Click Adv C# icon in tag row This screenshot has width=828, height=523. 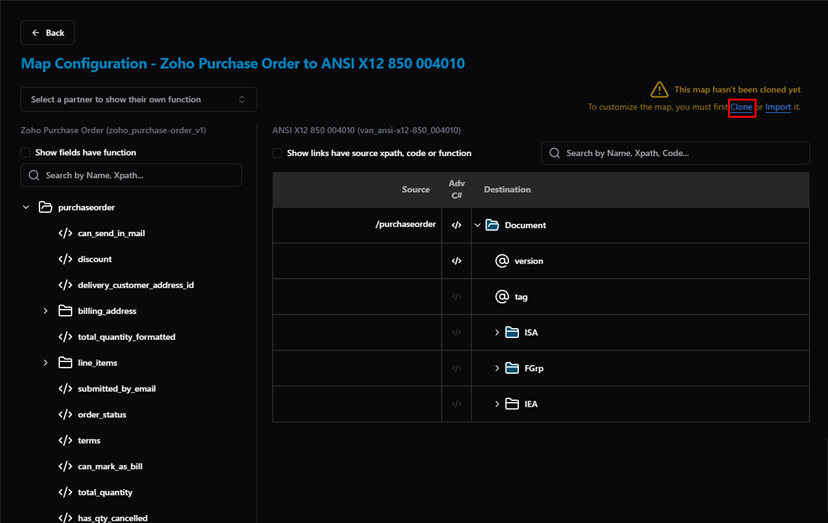point(456,297)
